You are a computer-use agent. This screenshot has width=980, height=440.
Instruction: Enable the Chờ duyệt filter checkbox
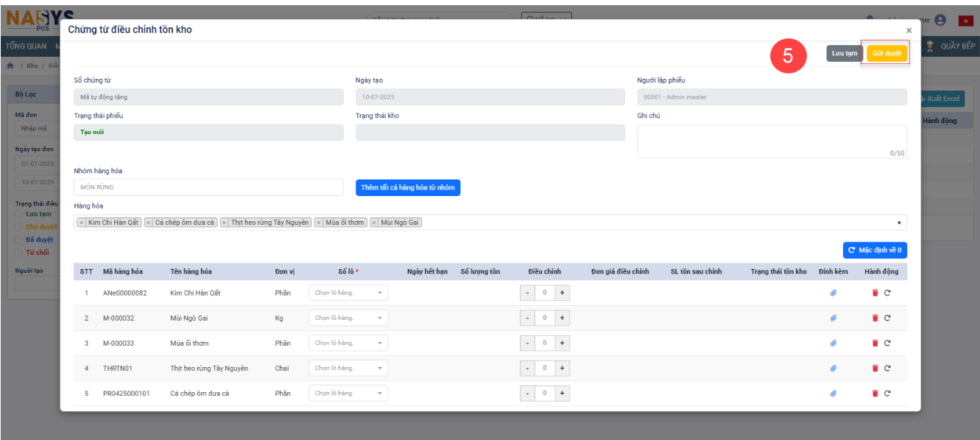tap(20, 227)
